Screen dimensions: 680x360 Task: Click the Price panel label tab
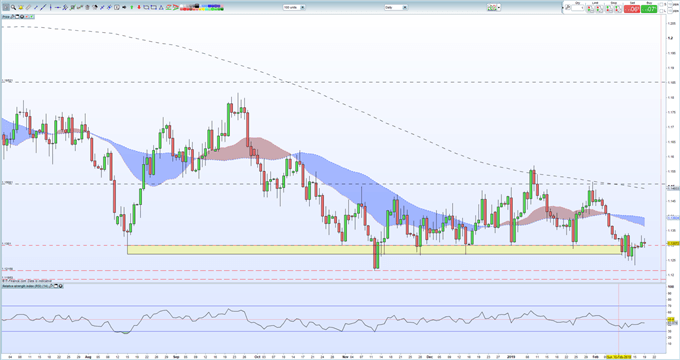(6, 17)
